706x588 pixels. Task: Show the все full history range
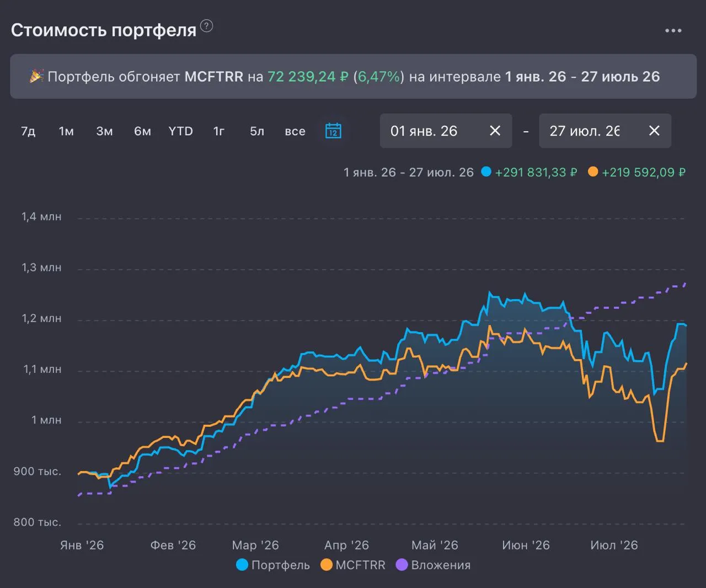pyautogui.click(x=295, y=131)
